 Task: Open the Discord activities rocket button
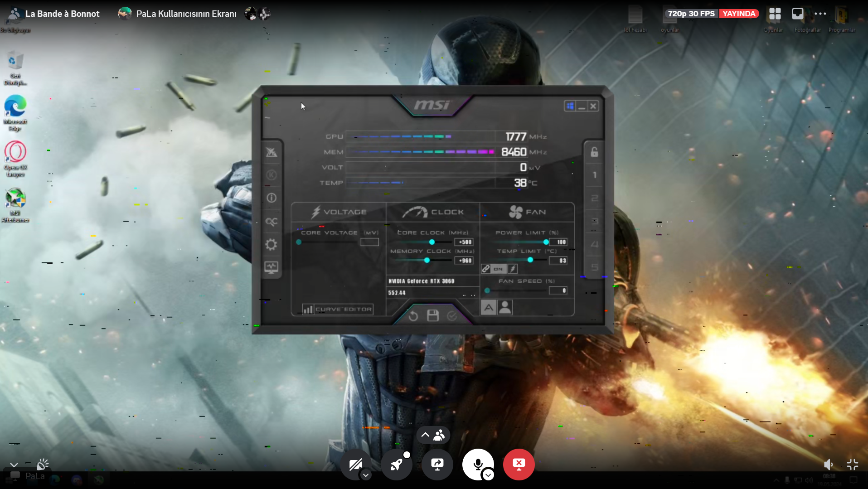397,465
